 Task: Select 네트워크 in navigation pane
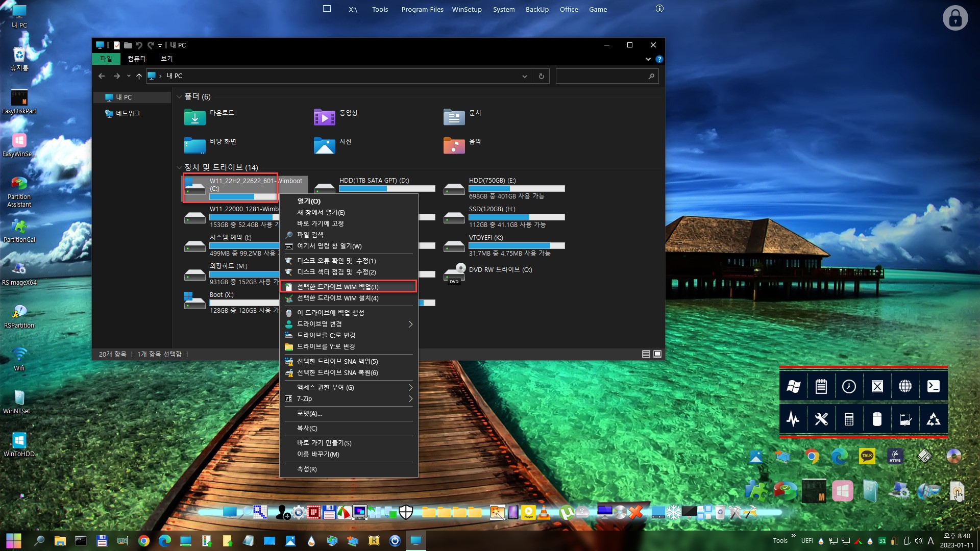(128, 113)
